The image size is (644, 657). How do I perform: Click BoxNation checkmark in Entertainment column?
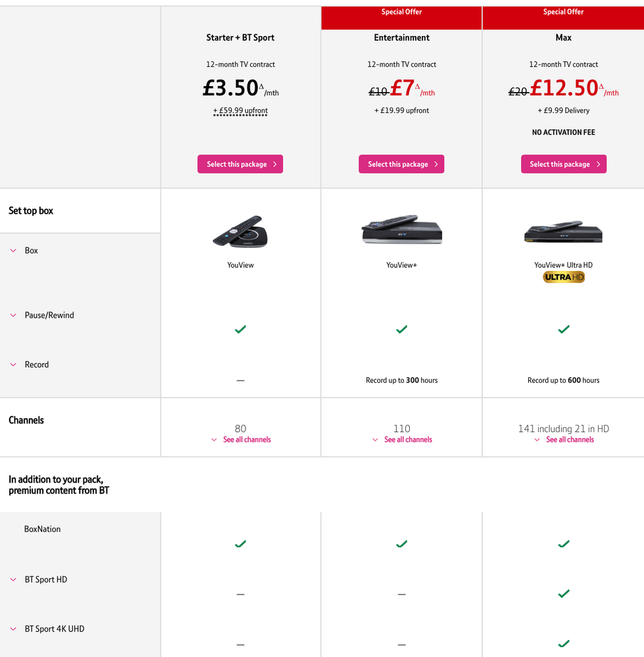(x=401, y=544)
